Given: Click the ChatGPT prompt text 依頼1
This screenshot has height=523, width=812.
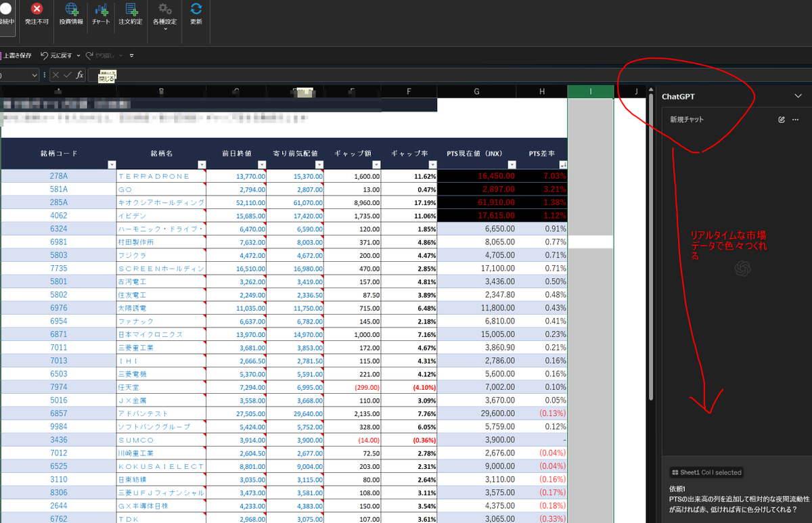Looking at the screenshot, I should (x=677, y=488).
